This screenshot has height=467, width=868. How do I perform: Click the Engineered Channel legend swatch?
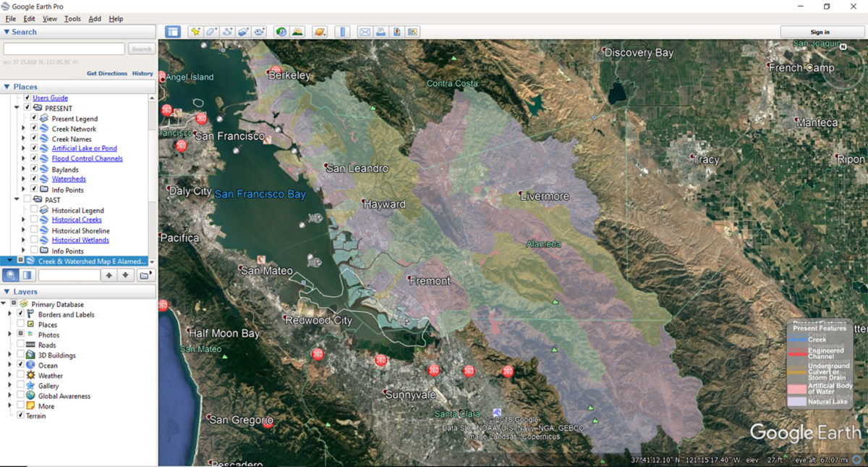(x=797, y=353)
